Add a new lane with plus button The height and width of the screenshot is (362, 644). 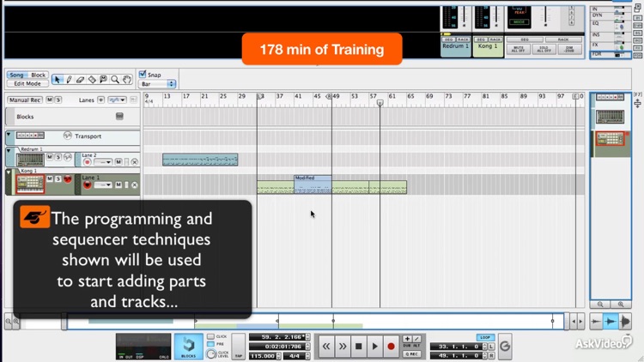pyautogui.click(x=100, y=100)
